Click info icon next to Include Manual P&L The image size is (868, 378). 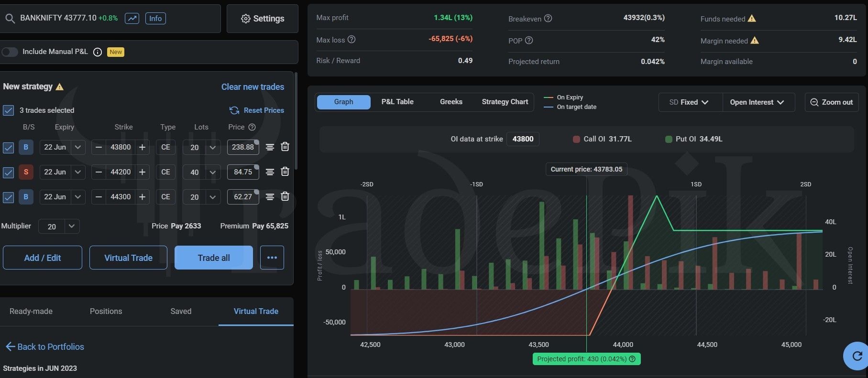(98, 52)
